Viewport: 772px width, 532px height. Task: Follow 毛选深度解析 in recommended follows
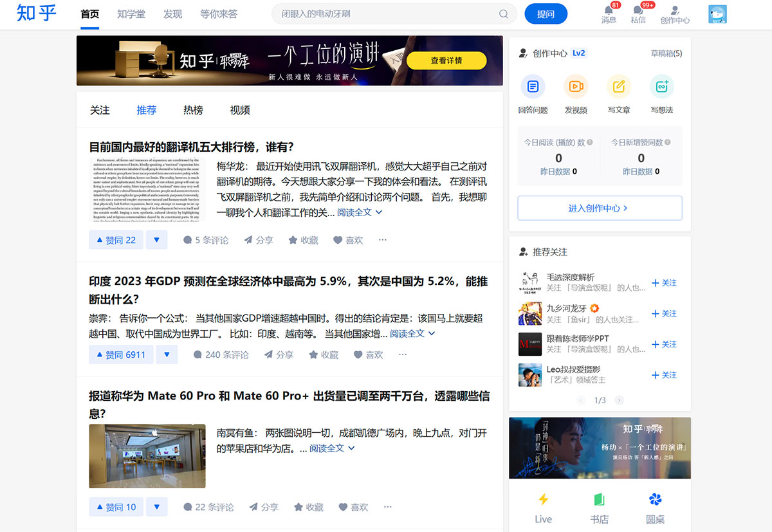click(664, 282)
